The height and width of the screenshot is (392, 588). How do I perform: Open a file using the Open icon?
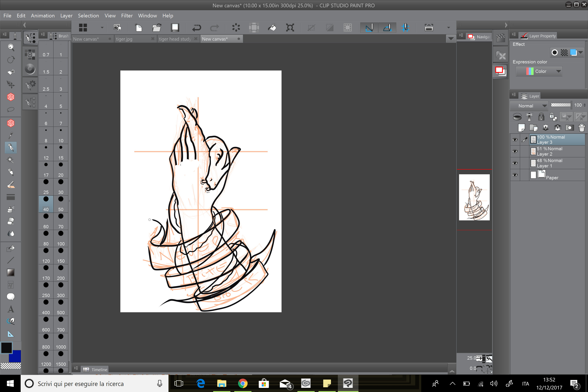(x=156, y=28)
